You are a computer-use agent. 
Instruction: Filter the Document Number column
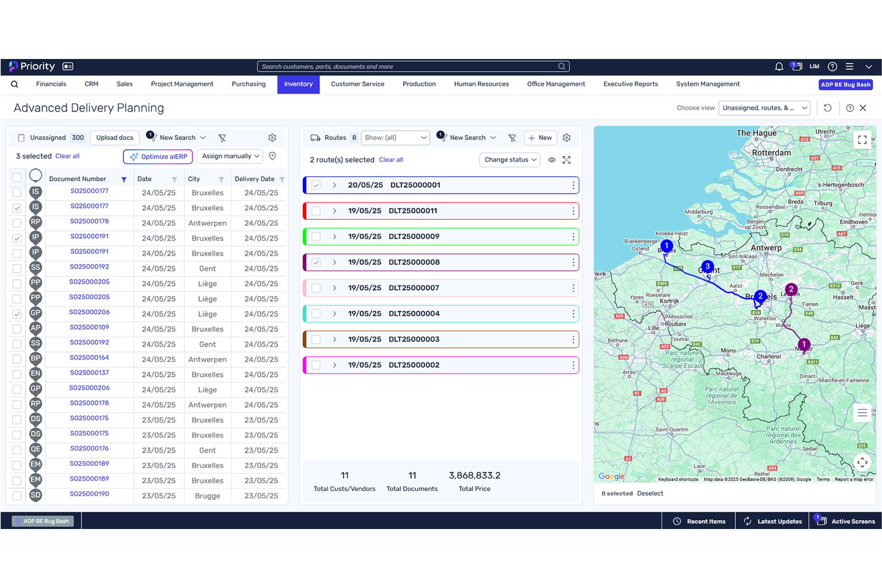coord(124,179)
